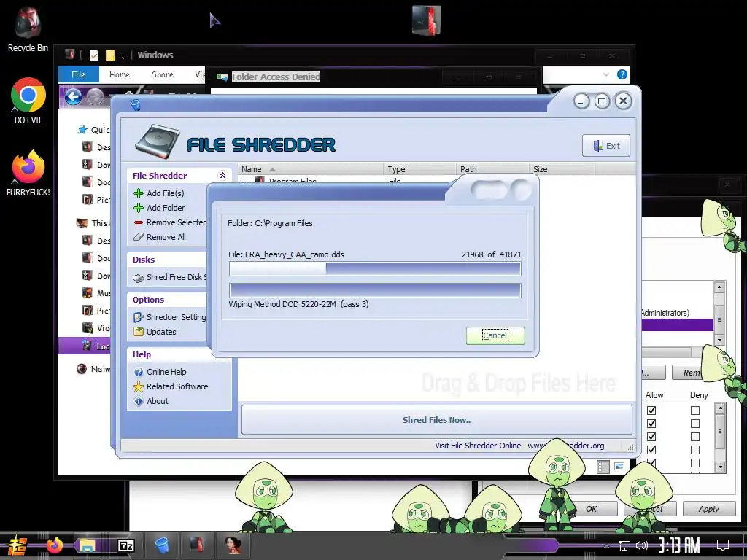This screenshot has width=747, height=560.
Task: Uncheck the fourth Allow checkbox in permissions
Action: coord(651,449)
